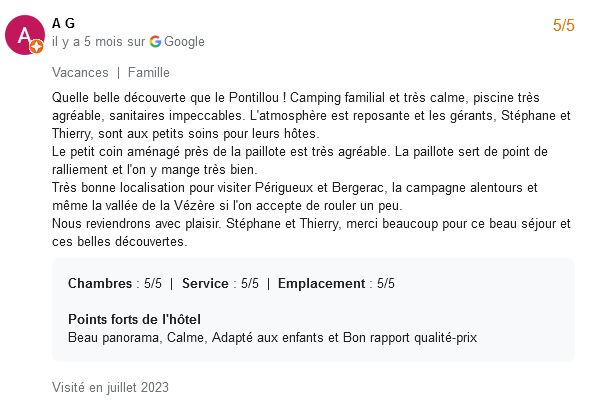603x404 pixels.
Task: Open the reviewer name A G
Action: 63,23
